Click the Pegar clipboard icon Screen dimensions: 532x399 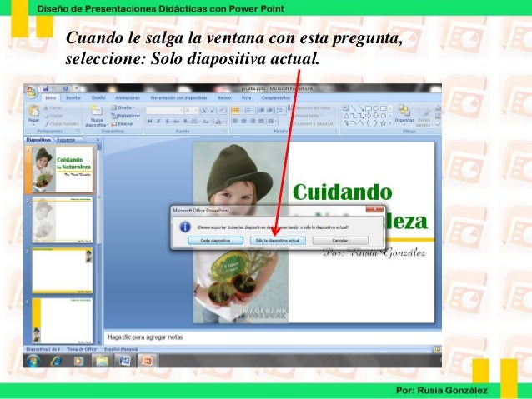(x=33, y=111)
